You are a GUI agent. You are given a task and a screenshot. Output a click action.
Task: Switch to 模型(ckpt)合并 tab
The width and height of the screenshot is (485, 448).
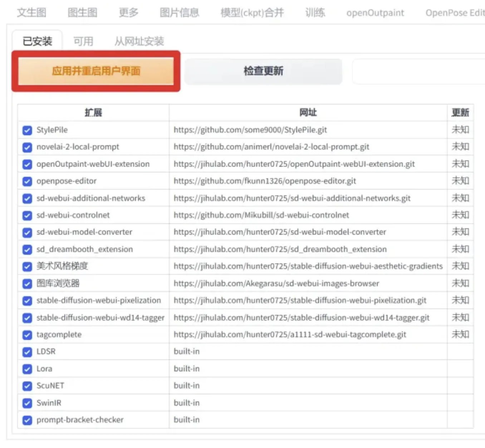tap(252, 13)
